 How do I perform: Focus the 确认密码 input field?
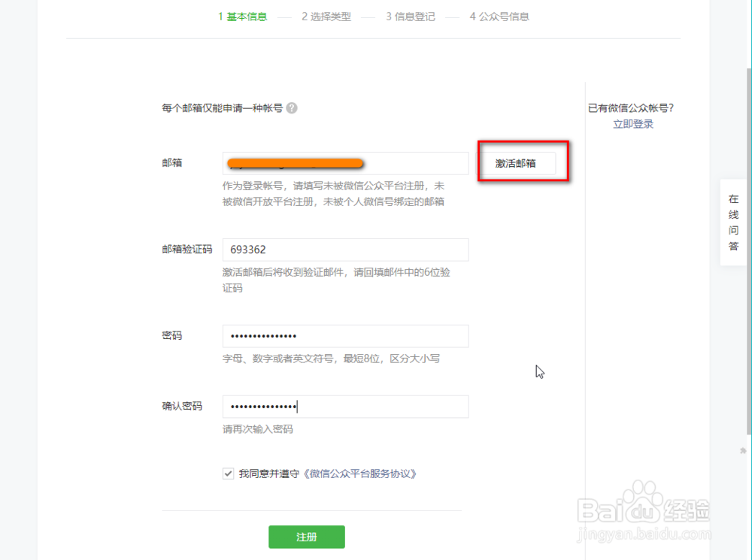point(345,407)
